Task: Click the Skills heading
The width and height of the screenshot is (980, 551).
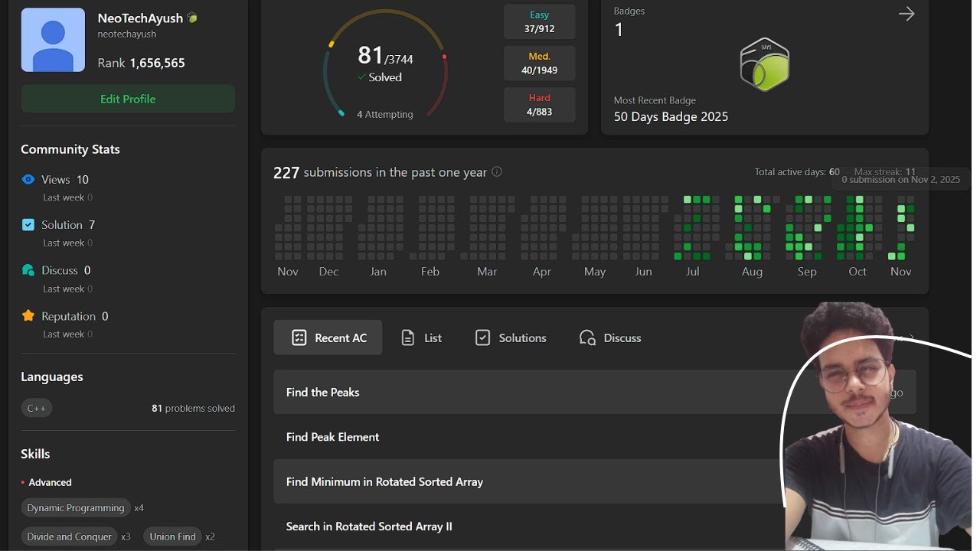Action: click(x=35, y=454)
